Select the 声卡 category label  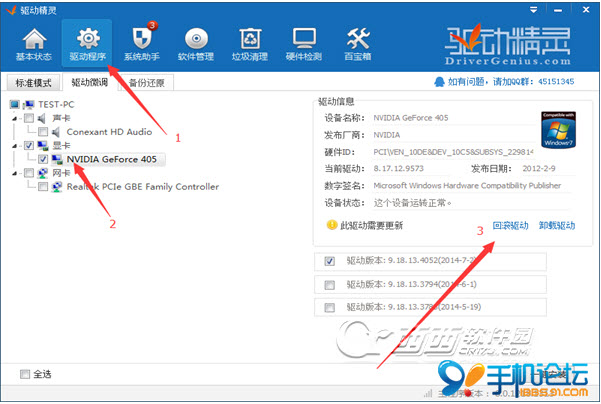tap(61, 118)
